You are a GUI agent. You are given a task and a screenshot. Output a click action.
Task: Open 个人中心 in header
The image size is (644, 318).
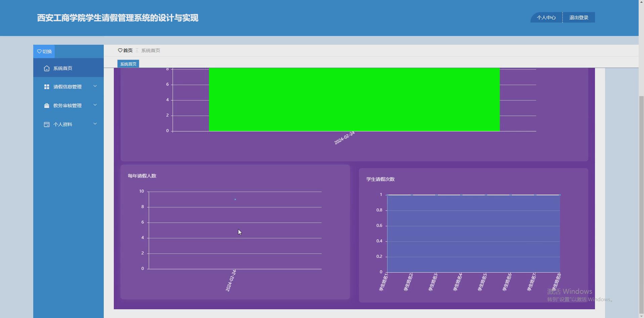tap(546, 17)
